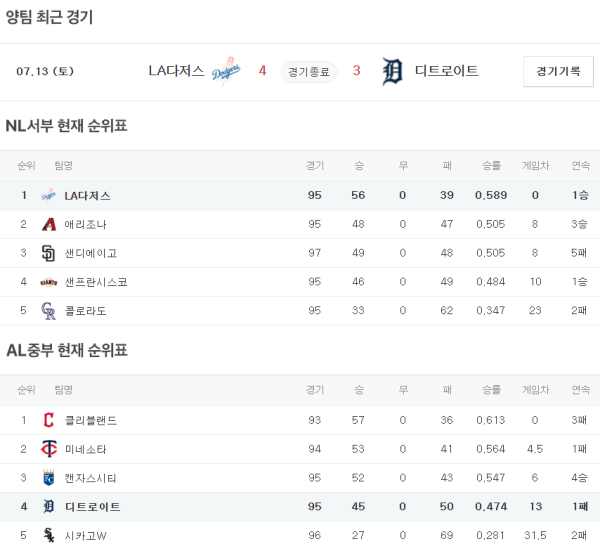
Task: Select the 애리조나 row team name
Action: point(85,224)
